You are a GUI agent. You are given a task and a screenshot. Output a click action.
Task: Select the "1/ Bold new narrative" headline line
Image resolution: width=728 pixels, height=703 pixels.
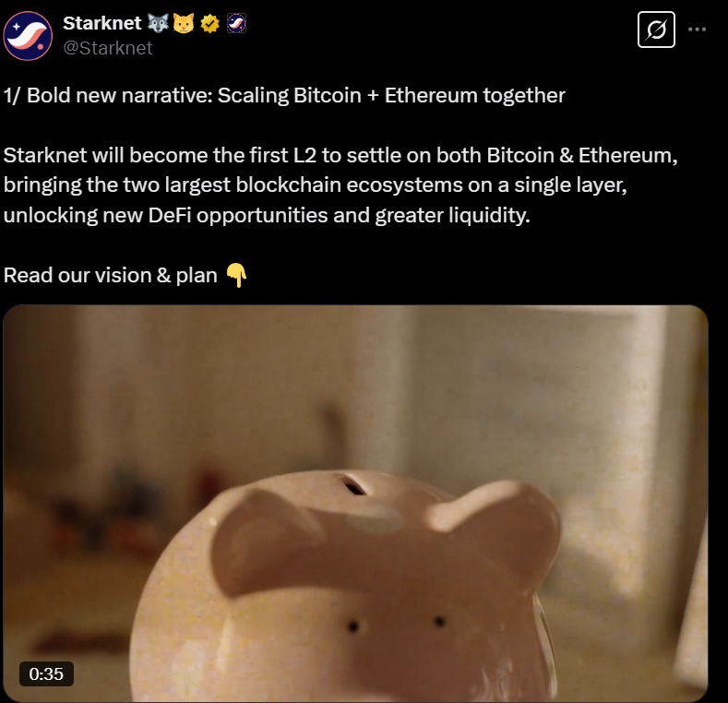[x=284, y=95]
